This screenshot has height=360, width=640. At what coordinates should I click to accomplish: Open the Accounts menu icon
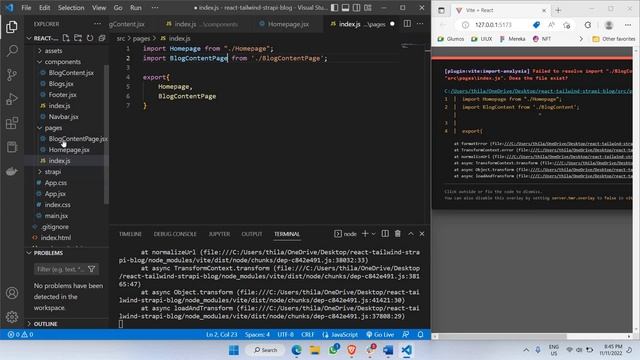12,293
